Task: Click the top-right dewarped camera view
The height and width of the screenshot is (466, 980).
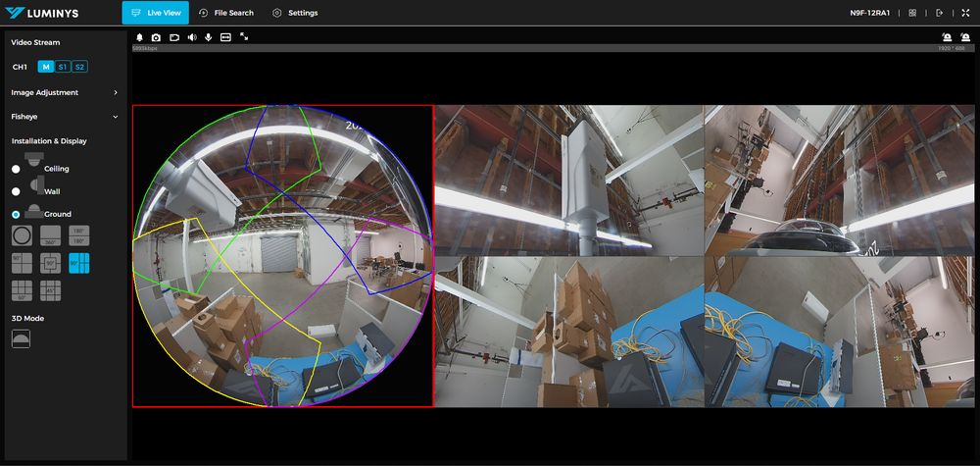Action: 840,181
